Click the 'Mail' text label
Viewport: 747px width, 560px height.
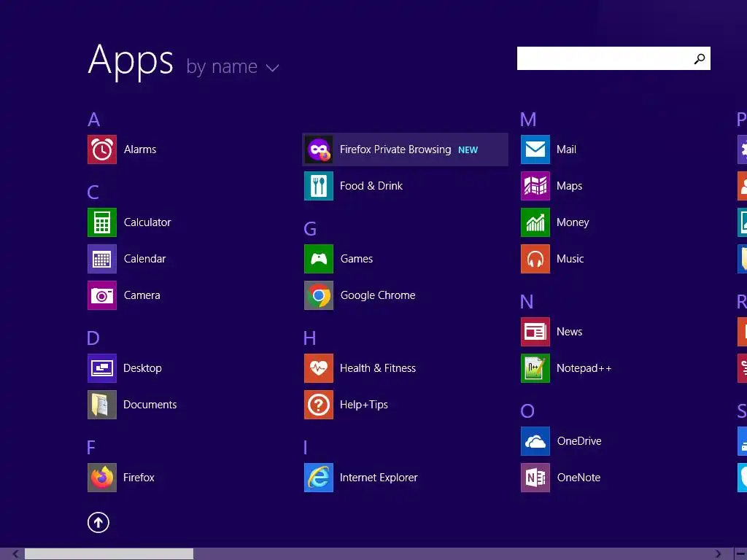pyautogui.click(x=566, y=149)
